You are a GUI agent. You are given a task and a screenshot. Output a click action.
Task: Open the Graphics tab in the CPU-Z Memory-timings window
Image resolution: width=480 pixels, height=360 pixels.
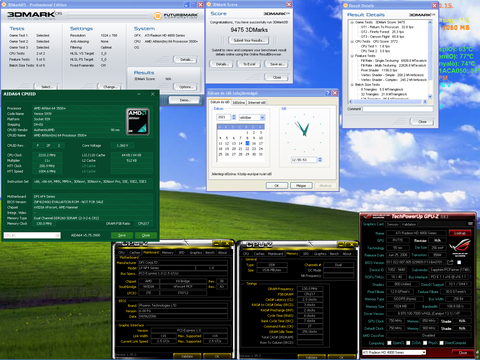[320, 254]
